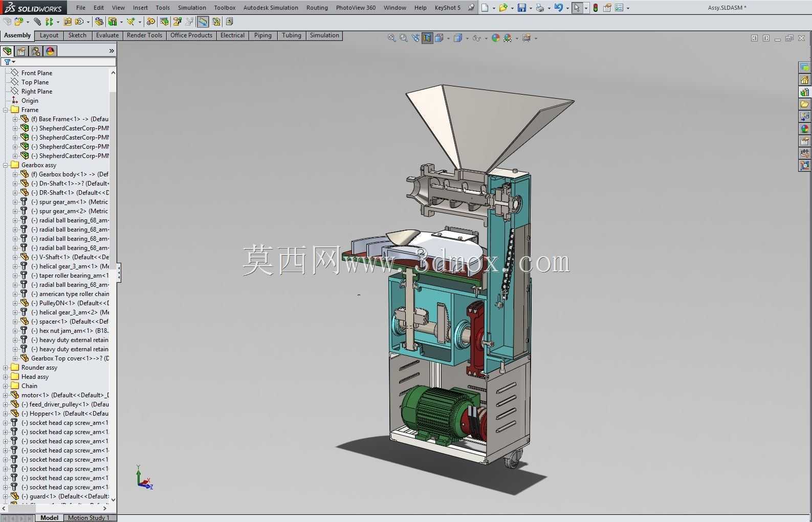
Task: Click the Interference Detection icon highlighted in toolbar
Action: point(203,21)
